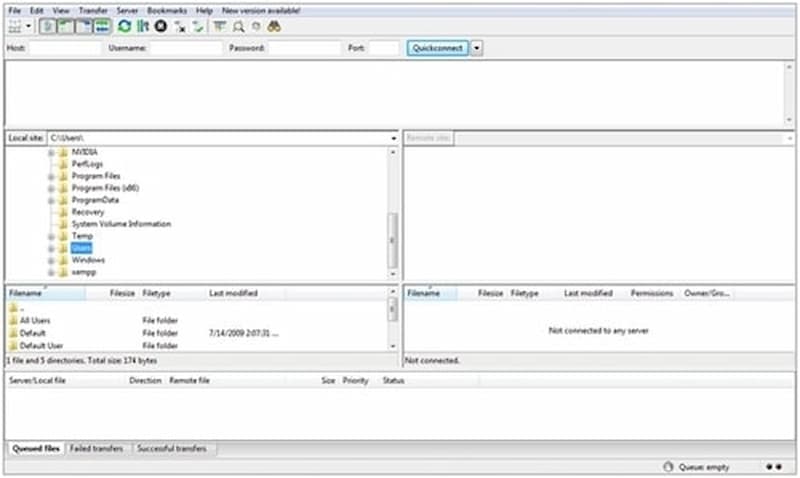Expand the ProgramData folder node
The image size is (800, 478).
(x=51, y=200)
